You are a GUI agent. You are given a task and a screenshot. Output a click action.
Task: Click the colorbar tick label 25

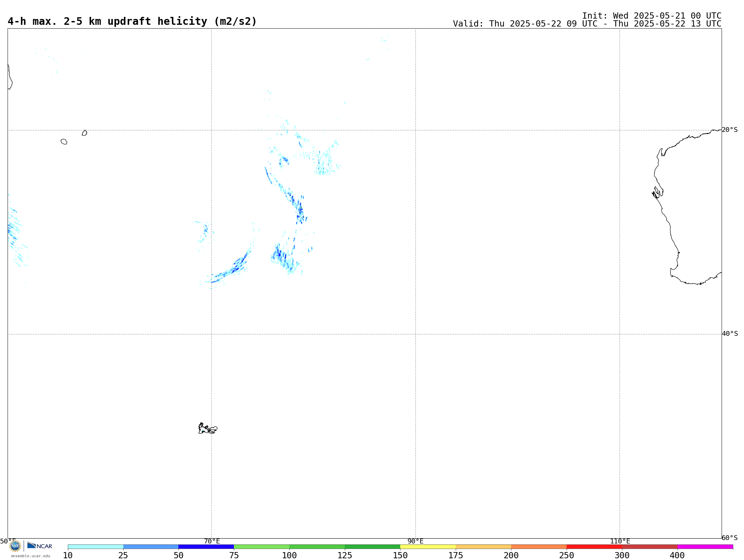click(x=123, y=556)
